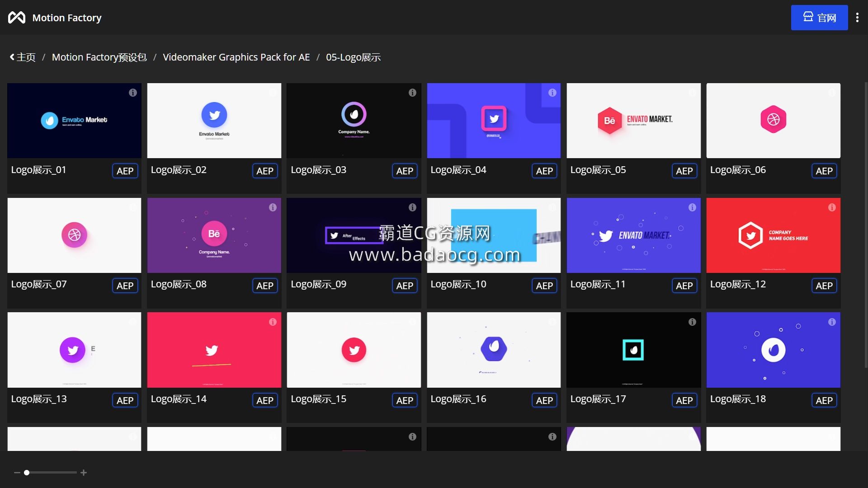Click AEP badge of Logo展示_07
The width and height of the screenshot is (868, 488).
coord(125,286)
